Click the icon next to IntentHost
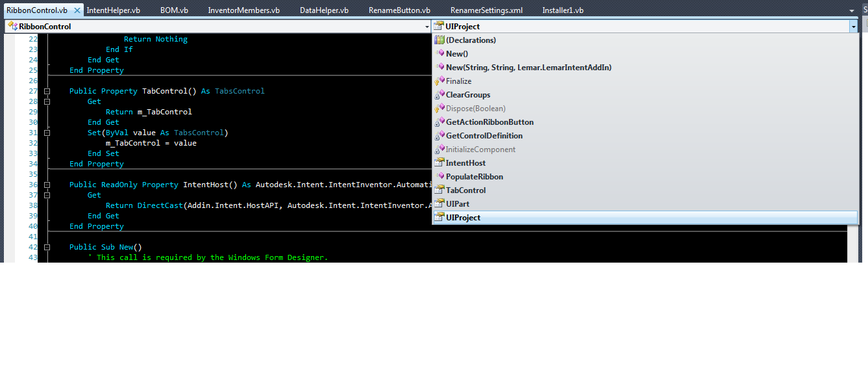Image resolution: width=868 pixels, height=390 pixels. [x=440, y=162]
